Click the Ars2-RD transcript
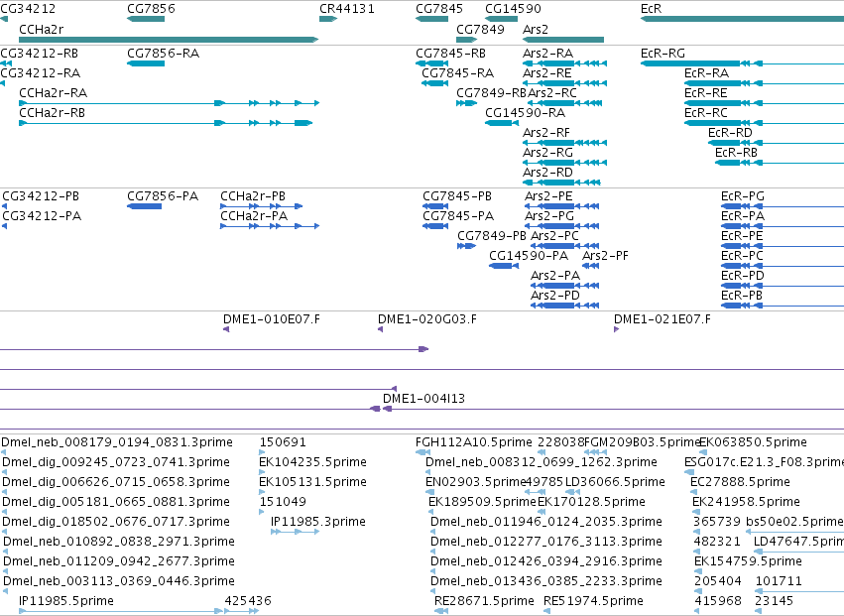The width and height of the screenshot is (844, 616). [x=561, y=183]
